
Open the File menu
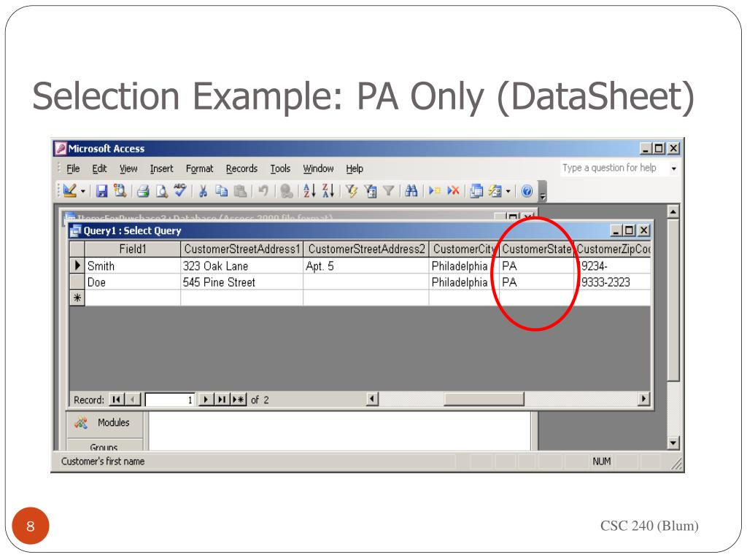[x=73, y=168]
